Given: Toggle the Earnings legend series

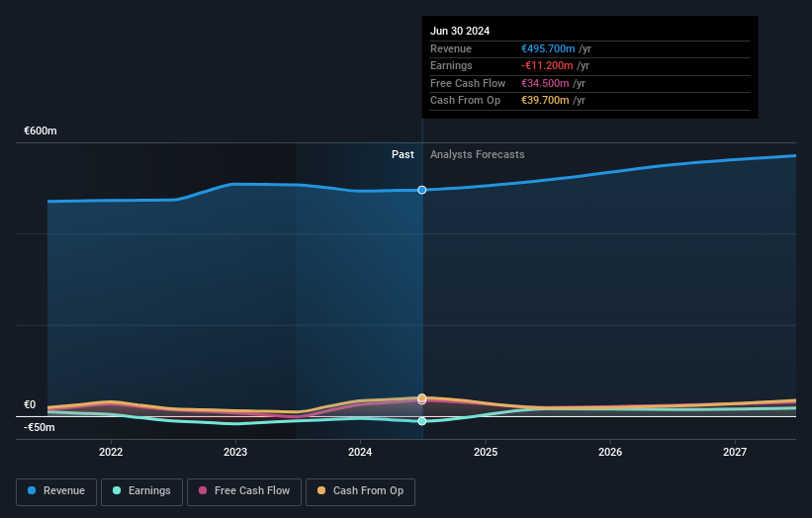Looking at the screenshot, I should pos(141,491).
